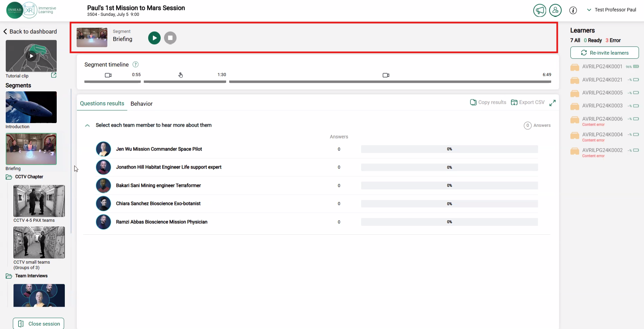This screenshot has width=644, height=329.
Task: Click the hand interaction icon on timeline
Action: tap(181, 75)
